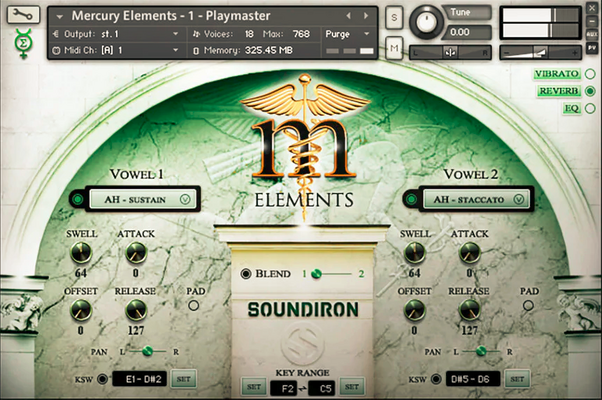
Task: Close the instrument with X button
Action: pos(592,8)
